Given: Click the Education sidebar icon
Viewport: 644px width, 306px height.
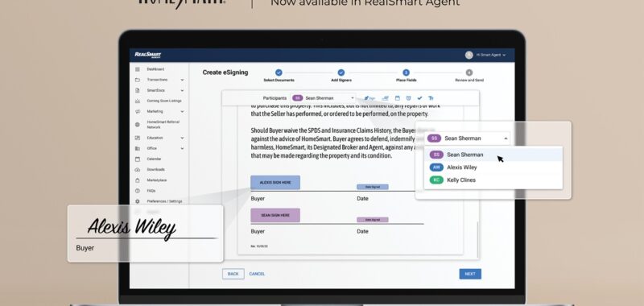Looking at the screenshot, I should pos(138,138).
